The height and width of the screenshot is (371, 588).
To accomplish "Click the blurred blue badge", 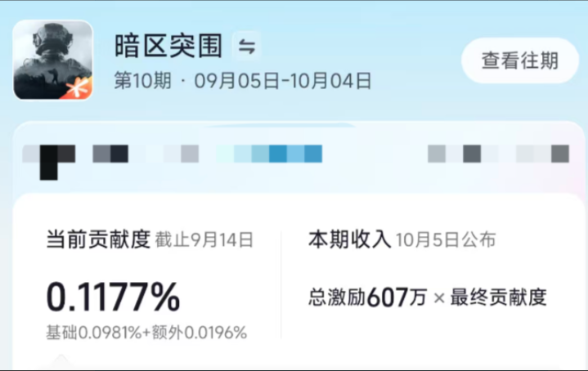I will 278,154.
